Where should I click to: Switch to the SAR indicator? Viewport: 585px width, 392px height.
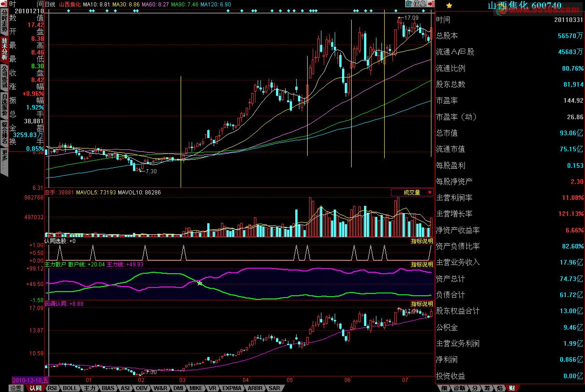pos(274,388)
